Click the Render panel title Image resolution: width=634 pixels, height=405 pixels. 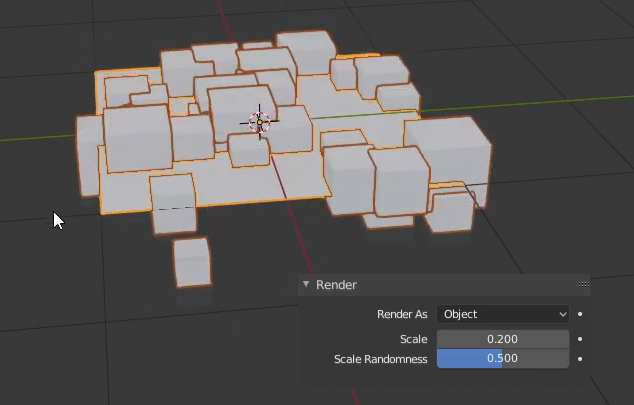pos(336,285)
